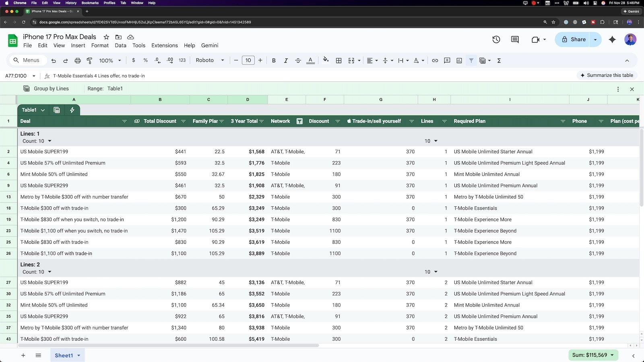Click the insert chart icon
This screenshot has width=644, height=362.
tap(459, 61)
